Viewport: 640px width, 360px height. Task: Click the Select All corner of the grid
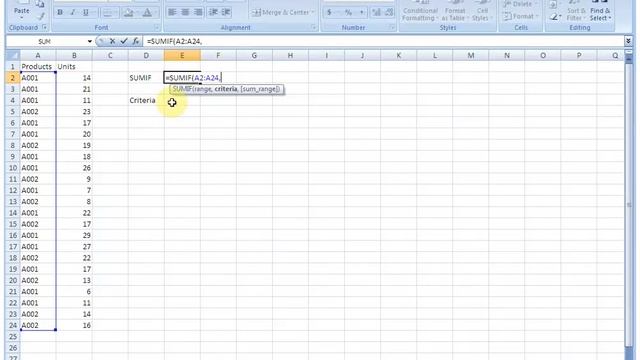(x=13, y=55)
